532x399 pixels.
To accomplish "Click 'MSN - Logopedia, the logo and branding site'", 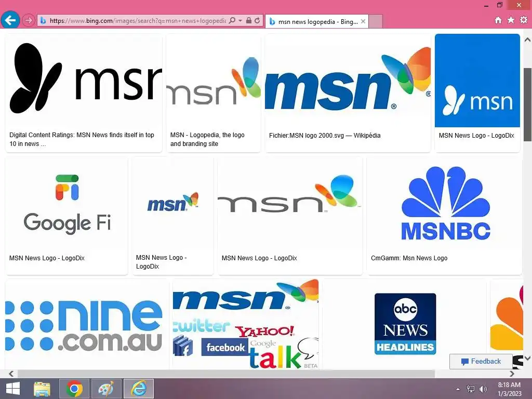I will (x=207, y=139).
